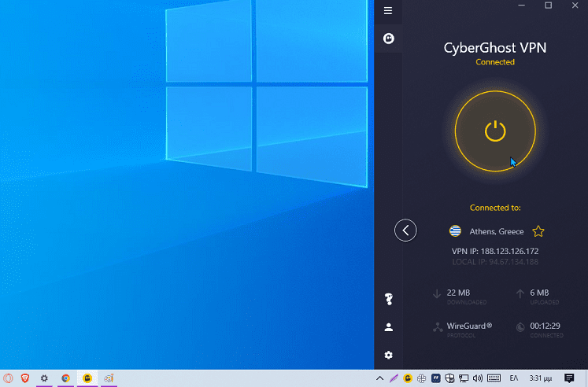Image resolution: width=588 pixels, height=387 pixels.
Task: Disconnect VPN with the power button
Action: pyautogui.click(x=495, y=131)
